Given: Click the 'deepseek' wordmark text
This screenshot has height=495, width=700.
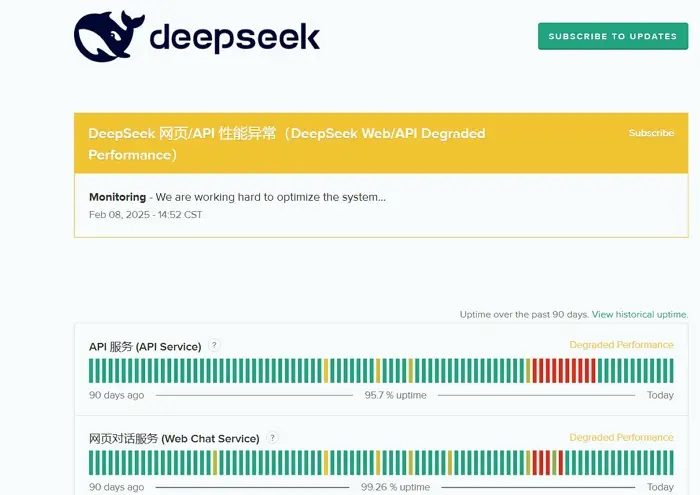Looking at the screenshot, I should click(x=235, y=37).
